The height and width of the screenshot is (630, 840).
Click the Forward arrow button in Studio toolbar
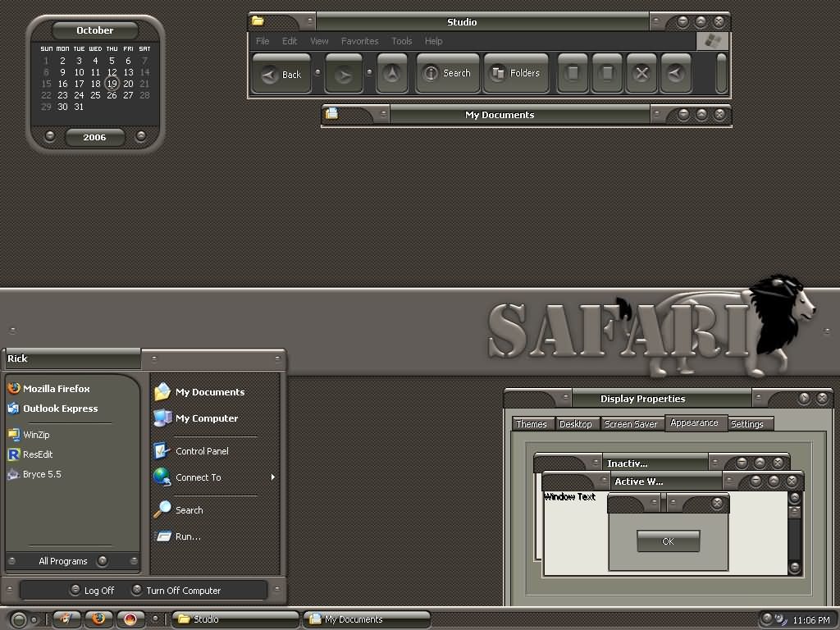[x=344, y=73]
